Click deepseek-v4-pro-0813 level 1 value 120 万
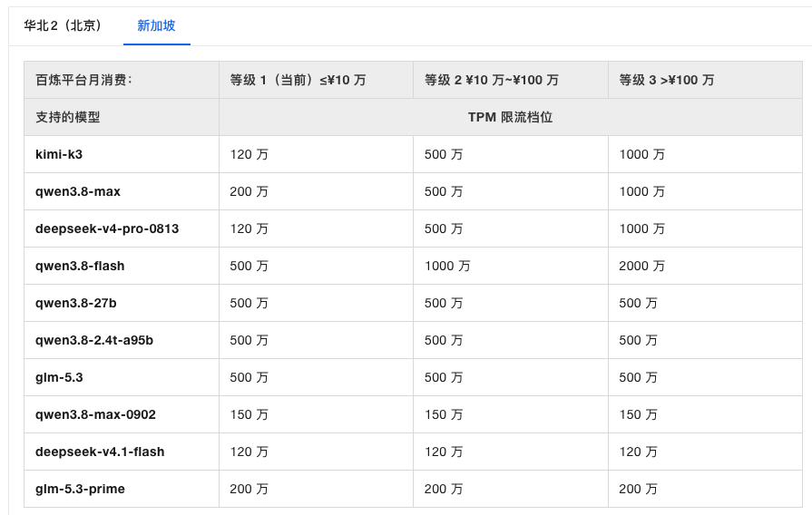Viewport: 812px width, 515px height. [249, 228]
